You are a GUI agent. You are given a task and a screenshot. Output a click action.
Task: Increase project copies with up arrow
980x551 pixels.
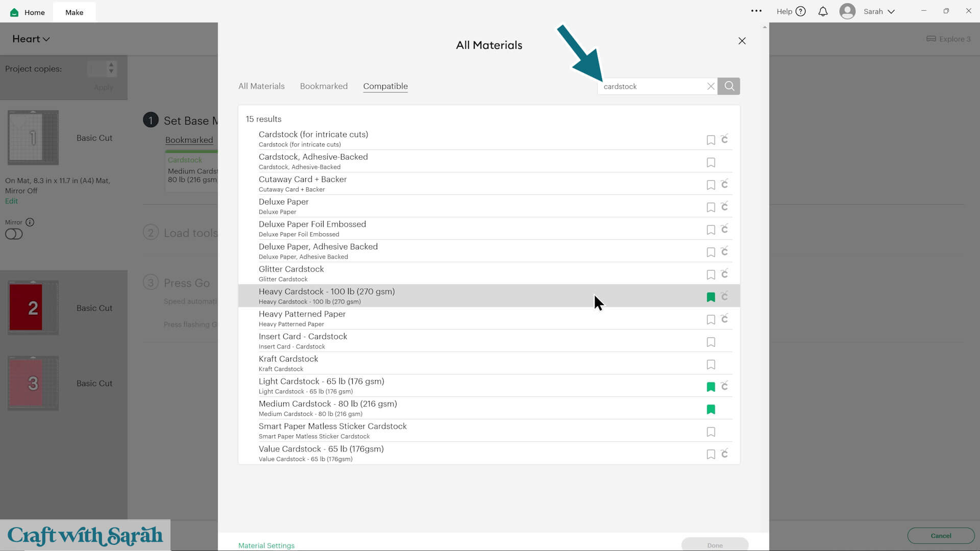tap(111, 65)
